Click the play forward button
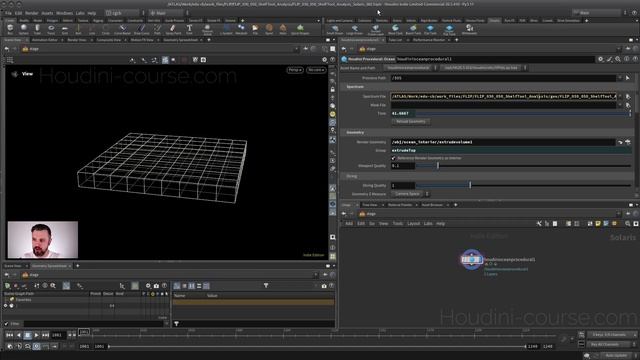This screenshot has width=640, height=360. pos(36,335)
